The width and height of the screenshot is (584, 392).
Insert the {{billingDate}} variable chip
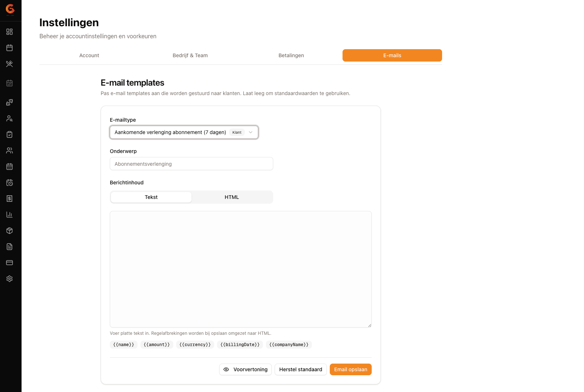(240, 345)
